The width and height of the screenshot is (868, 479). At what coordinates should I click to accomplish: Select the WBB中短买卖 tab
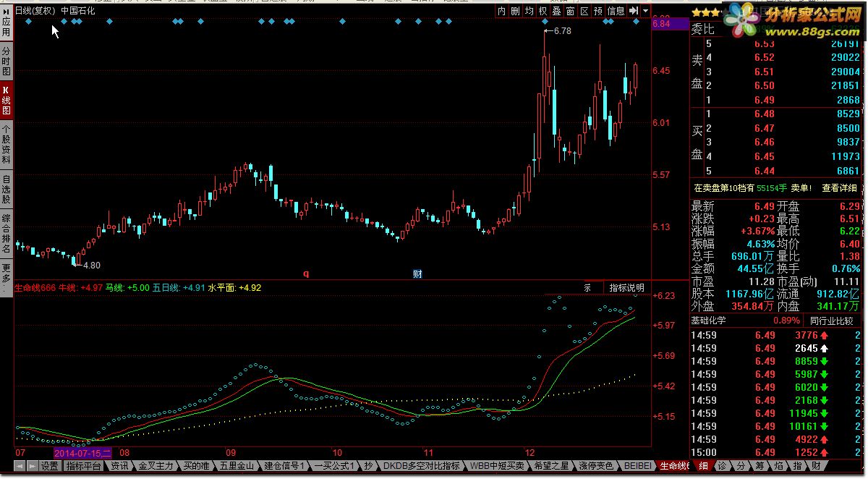pos(497,466)
